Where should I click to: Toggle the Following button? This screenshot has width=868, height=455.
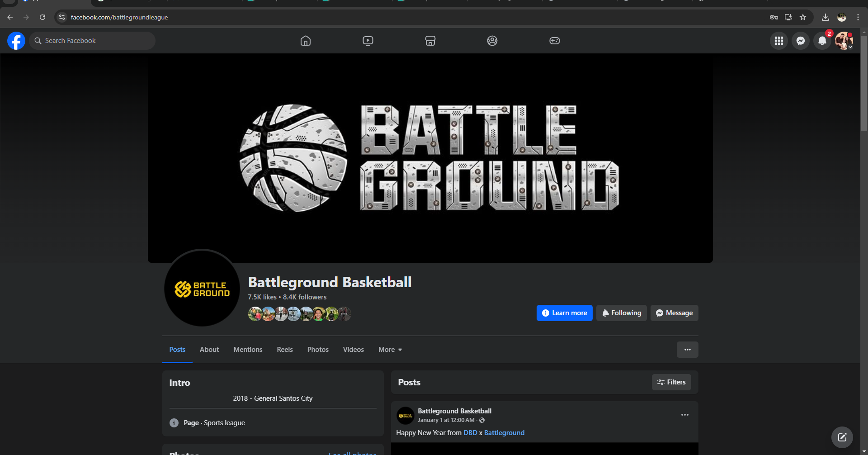[x=622, y=313]
